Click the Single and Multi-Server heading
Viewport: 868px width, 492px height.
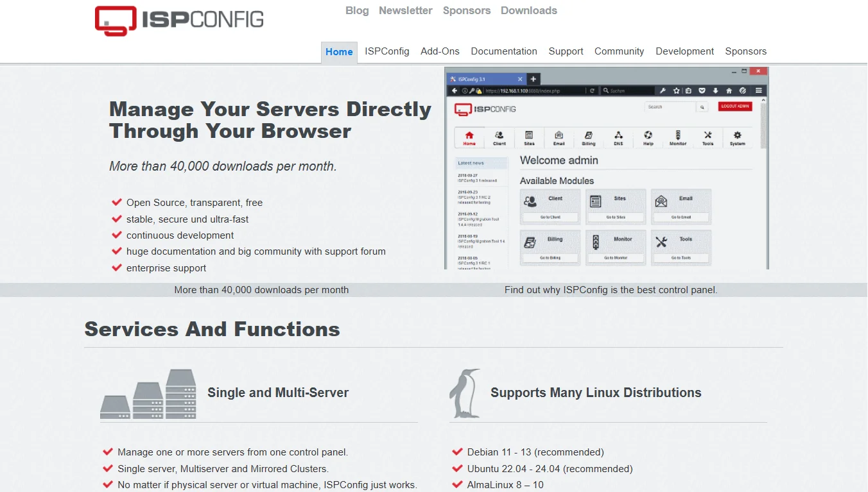coord(278,393)
